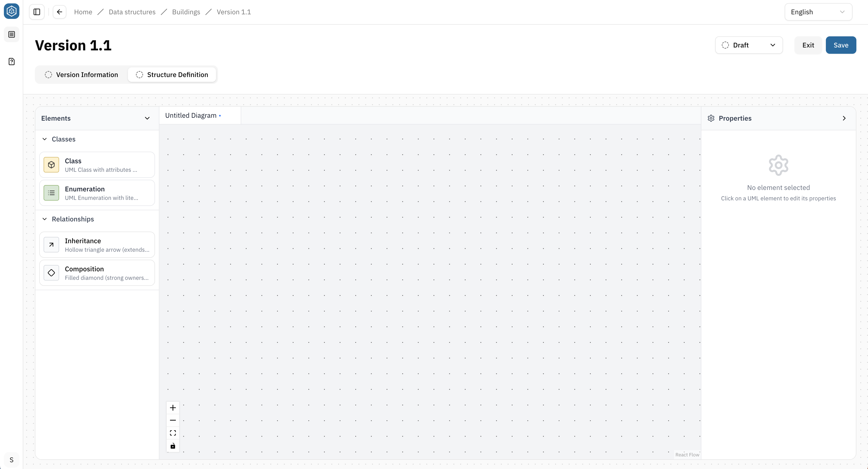The image size is (868, 469).
Task: Open the help document sidebar icon
Action: [11, 62]
